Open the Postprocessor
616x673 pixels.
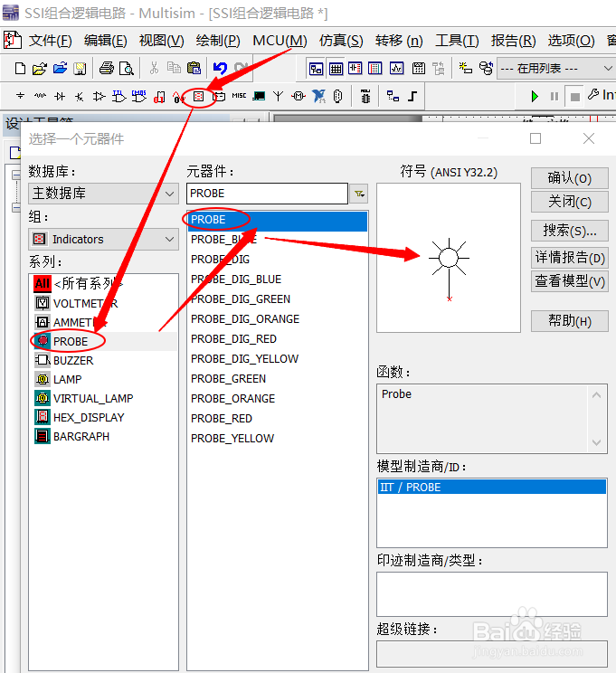coord(418,69)
